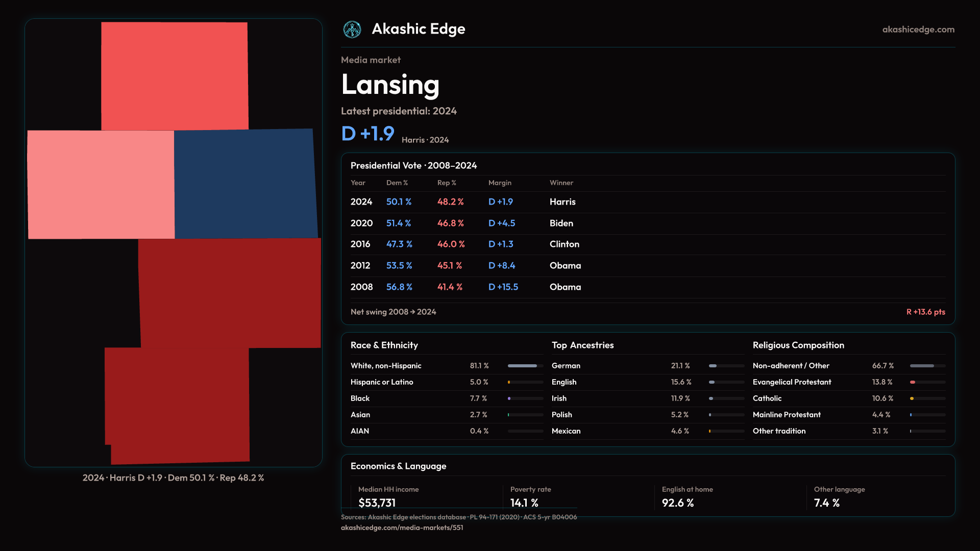Image resolution: width=980 pixels, height=551 pixels.
Task: Click the Lansing media market title
Action: click(x=390, y=85)
